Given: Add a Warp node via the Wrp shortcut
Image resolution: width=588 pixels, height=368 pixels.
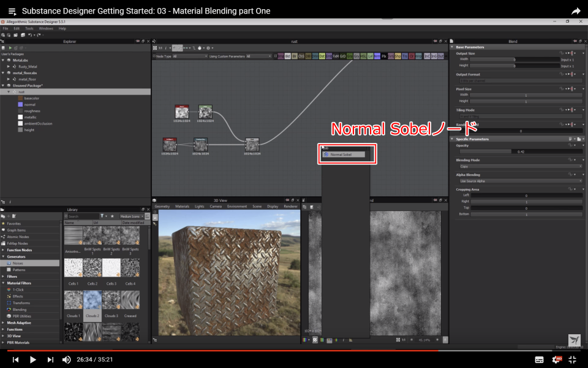Looking at the screenshot, I should pyautogui.click(x=418, y=56).
